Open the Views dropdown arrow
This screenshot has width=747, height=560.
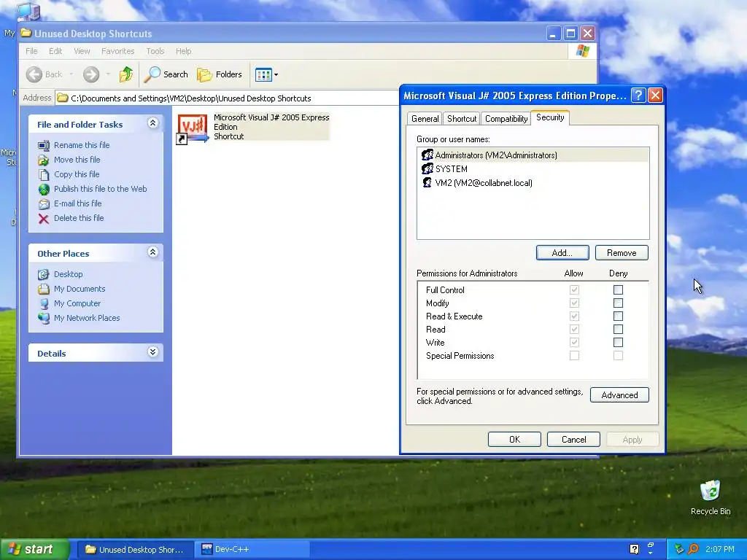(276, 75)
